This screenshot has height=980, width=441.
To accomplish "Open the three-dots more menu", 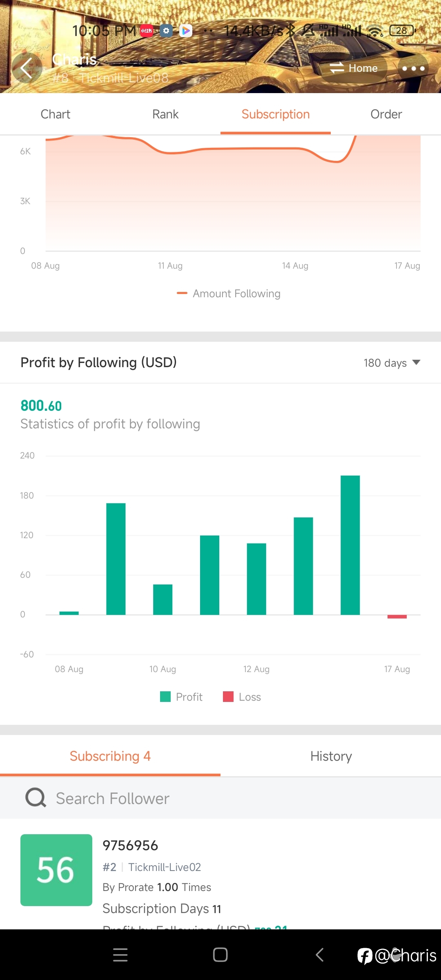I will 413,68.
